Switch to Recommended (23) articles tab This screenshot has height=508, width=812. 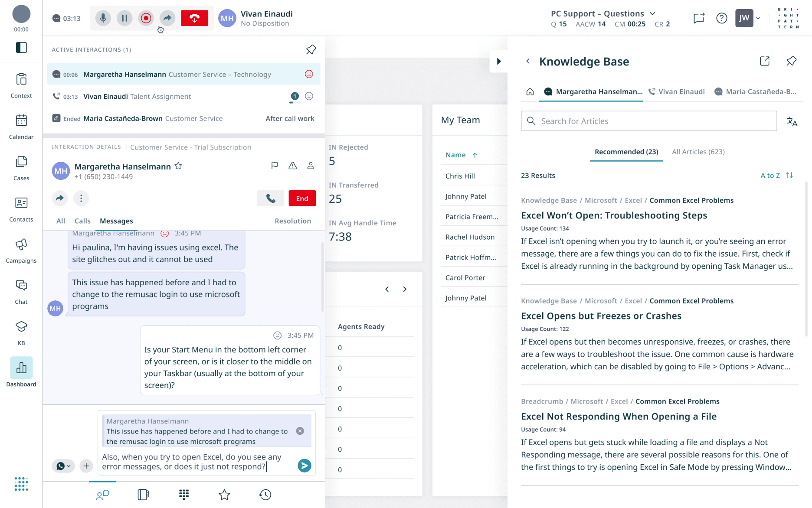point(626,152)
